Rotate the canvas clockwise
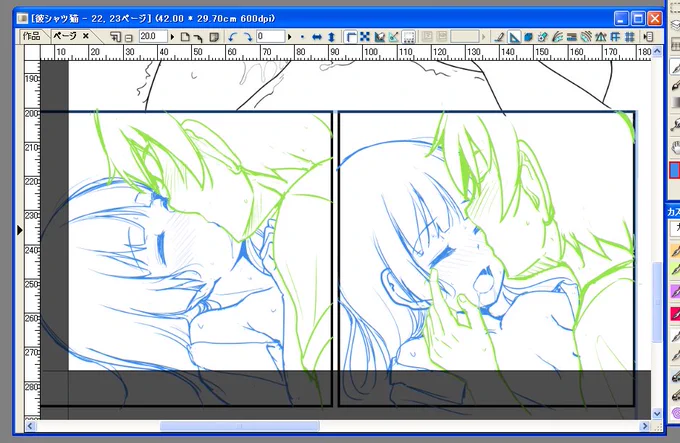Viewport: 680px width, 443px height. 248,37
